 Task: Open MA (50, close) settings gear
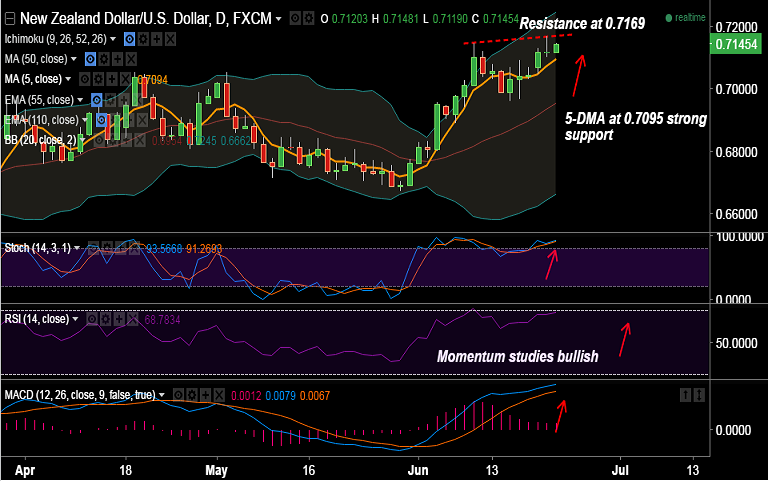104,59
